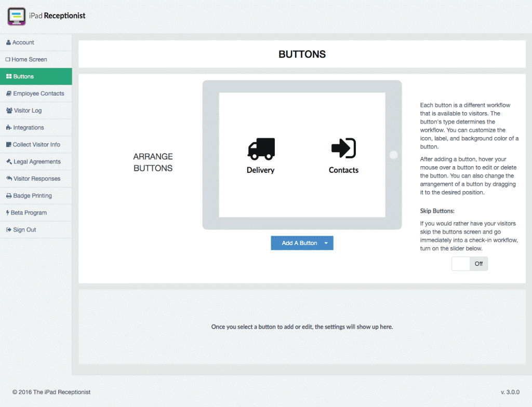The height and width of the screenshot is (407, 532).
Task: Click the Employee Contacts book icon
Action: coord(9,93)
